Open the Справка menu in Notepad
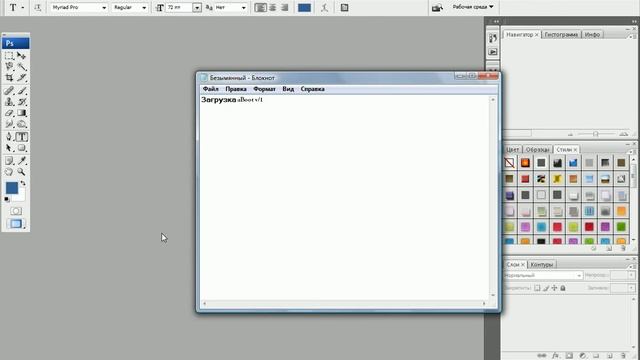 point(313,89)
